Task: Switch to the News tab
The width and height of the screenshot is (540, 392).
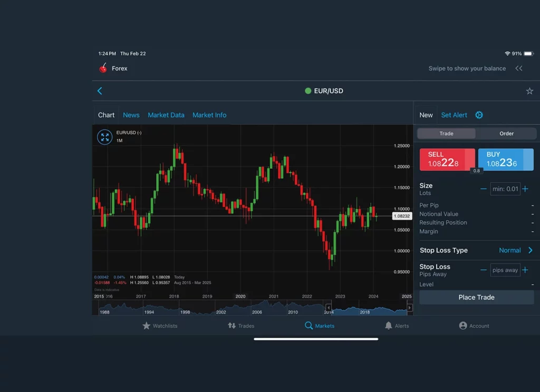Action: (131, 115)
